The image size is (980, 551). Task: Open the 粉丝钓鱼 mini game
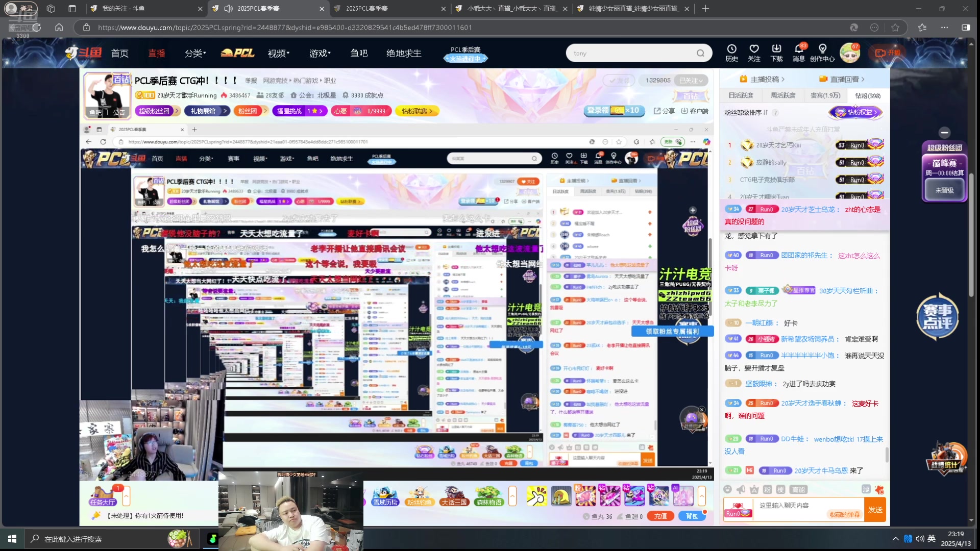(x=420, y=495)
